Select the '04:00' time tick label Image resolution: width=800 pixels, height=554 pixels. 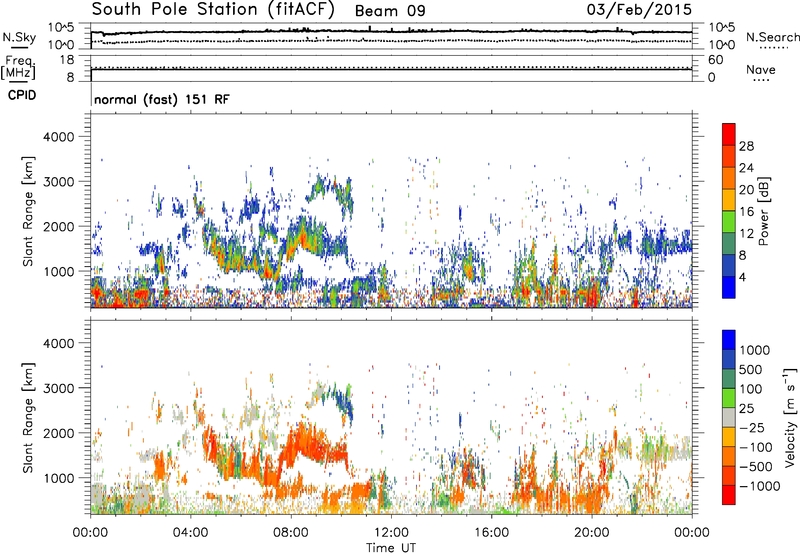190,533
